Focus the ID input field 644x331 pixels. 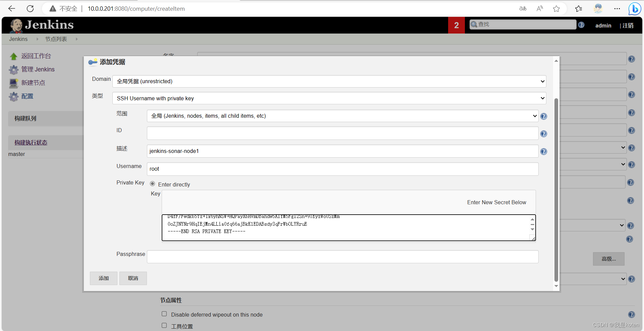(x=342, y=133)
